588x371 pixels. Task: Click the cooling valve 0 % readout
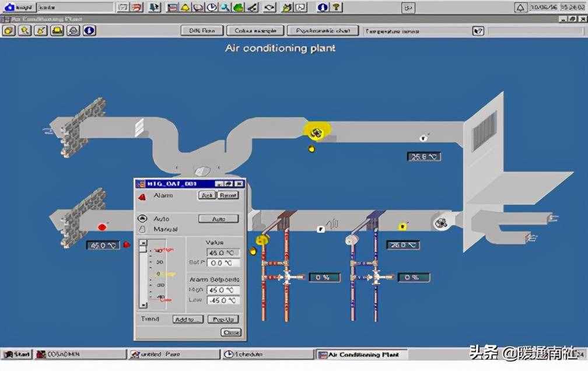414,277
